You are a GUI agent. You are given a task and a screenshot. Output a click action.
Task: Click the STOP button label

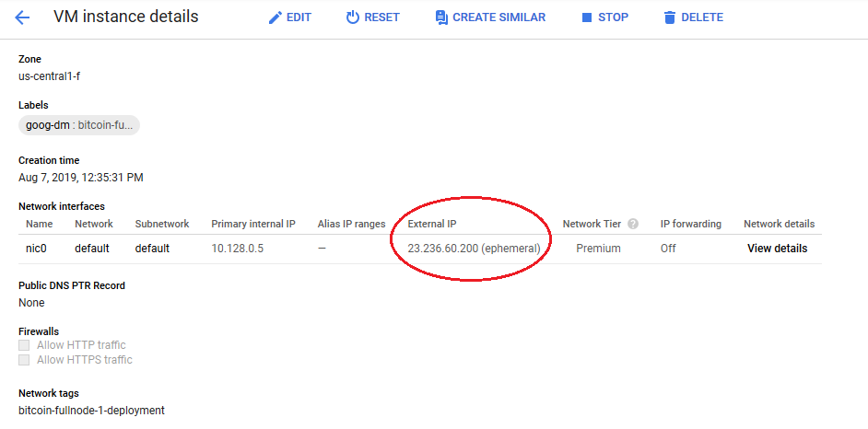click(x=614, y=17)
